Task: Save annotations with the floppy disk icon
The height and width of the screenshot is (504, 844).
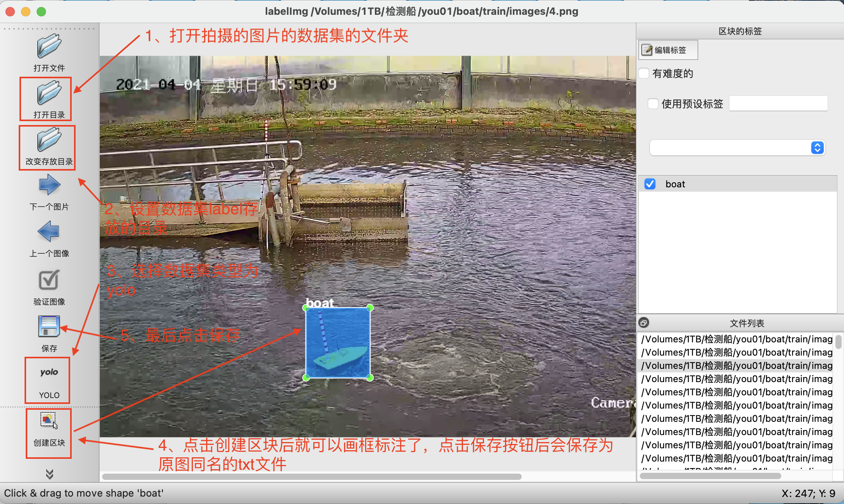Action: pyautogui.click(x=49, y=326)
